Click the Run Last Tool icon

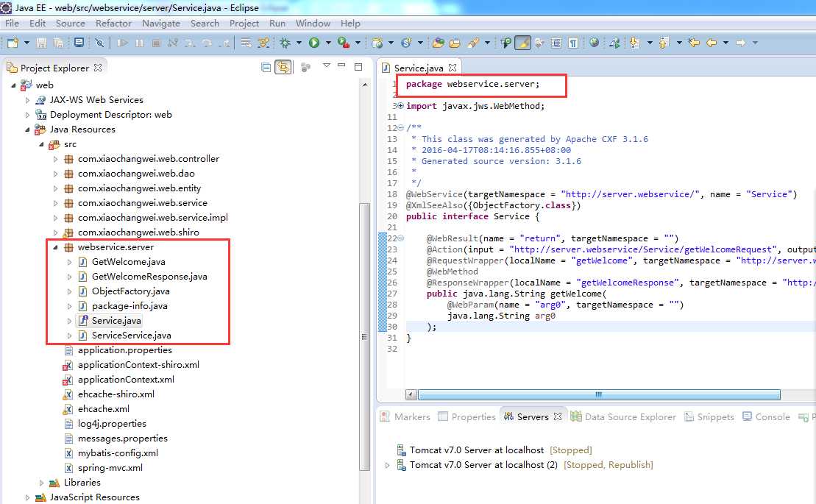[x=344, y=43]
